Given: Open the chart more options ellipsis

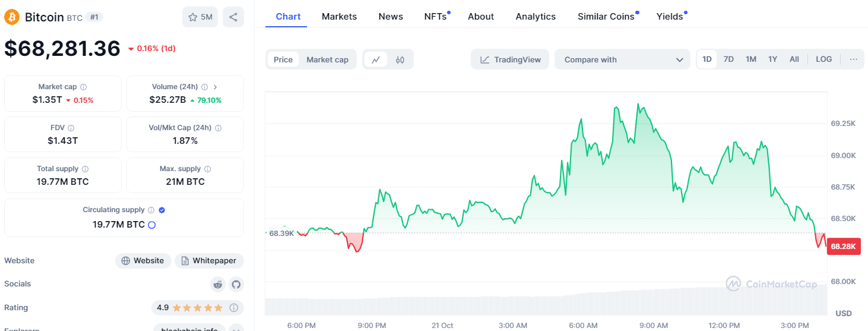Looking at the screenshot, I should [853, 59].
